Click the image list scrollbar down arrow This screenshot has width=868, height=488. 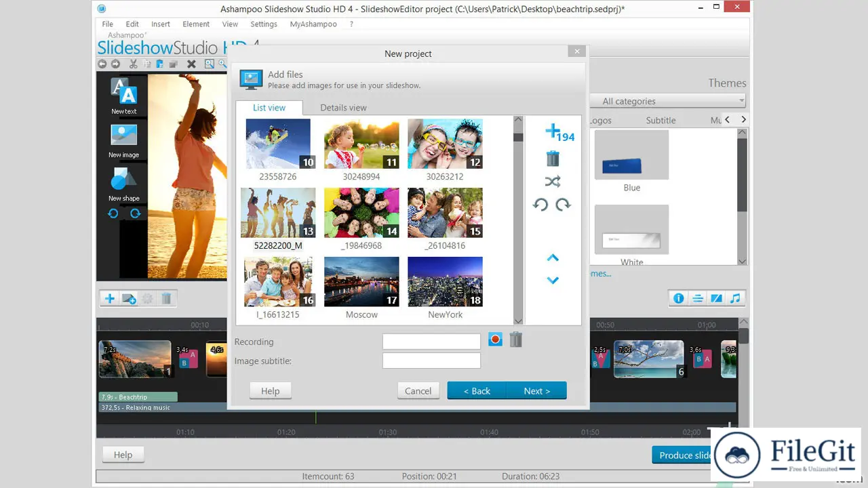pos(518,321)
